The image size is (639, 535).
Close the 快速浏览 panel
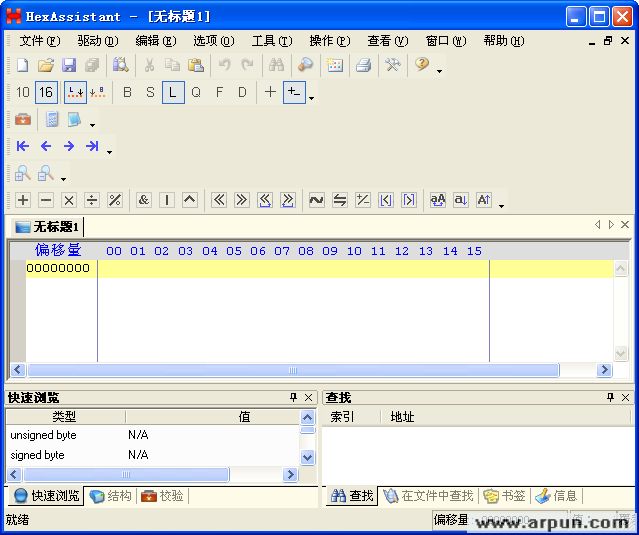[x=308, y=398]
